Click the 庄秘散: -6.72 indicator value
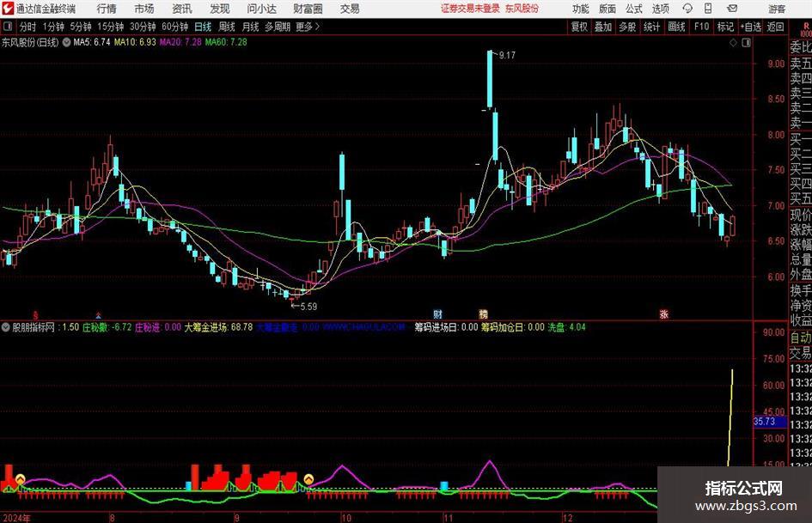812x523 pixels. click(107, 327)
